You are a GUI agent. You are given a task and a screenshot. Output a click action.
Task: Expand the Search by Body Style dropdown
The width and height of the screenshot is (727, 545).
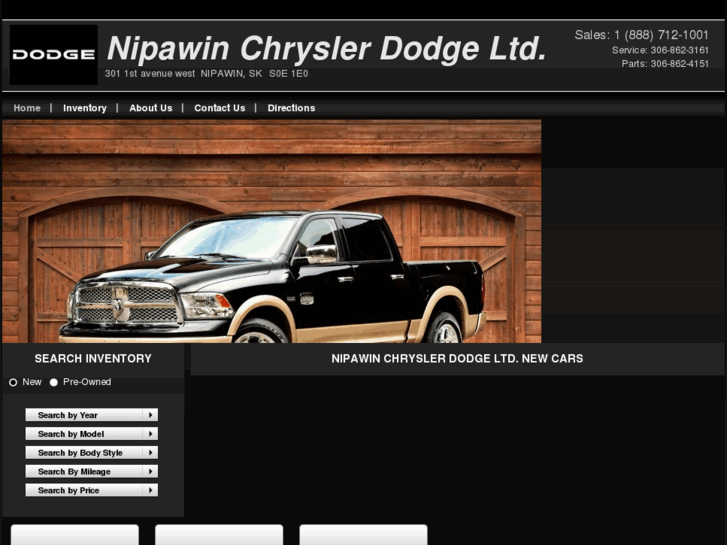click(x=91, y=452)
